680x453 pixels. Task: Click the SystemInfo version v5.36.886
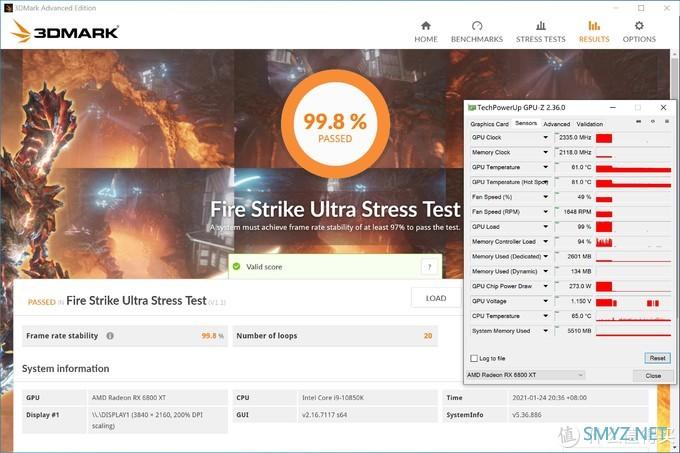pyautogui.click(x=526, y=415)
